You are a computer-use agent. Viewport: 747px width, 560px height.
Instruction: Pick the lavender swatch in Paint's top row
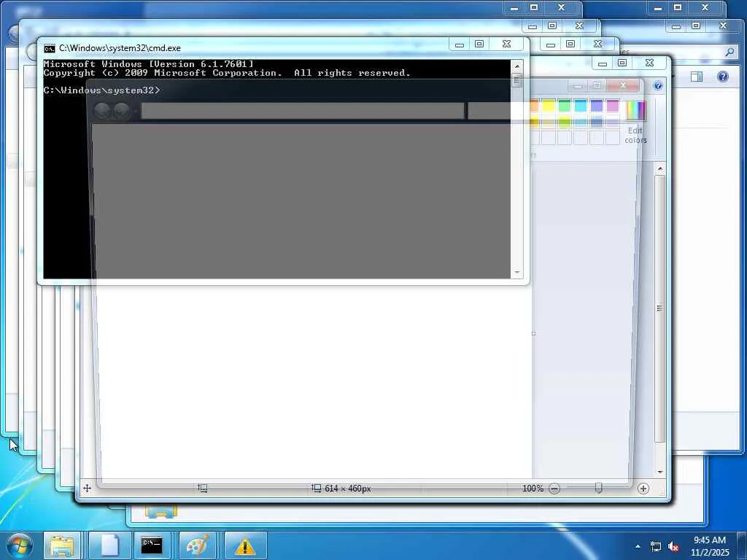pyautogui.click(x=613, y=105)
